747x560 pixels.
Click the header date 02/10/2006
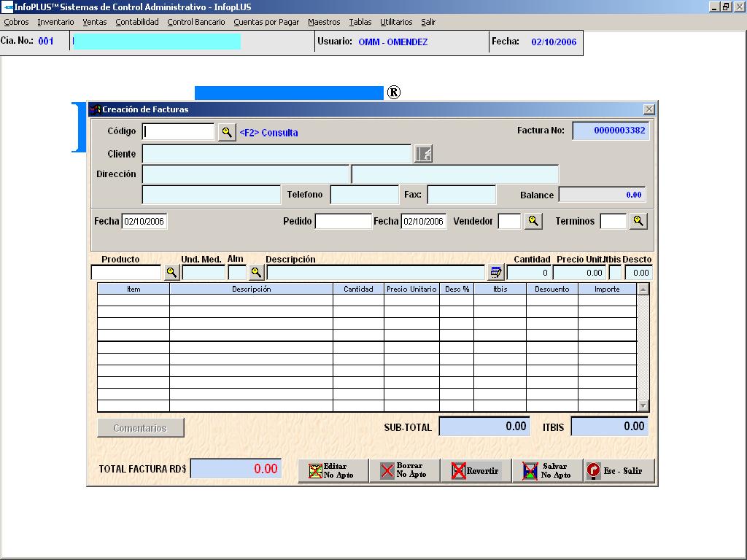[554, 42]
